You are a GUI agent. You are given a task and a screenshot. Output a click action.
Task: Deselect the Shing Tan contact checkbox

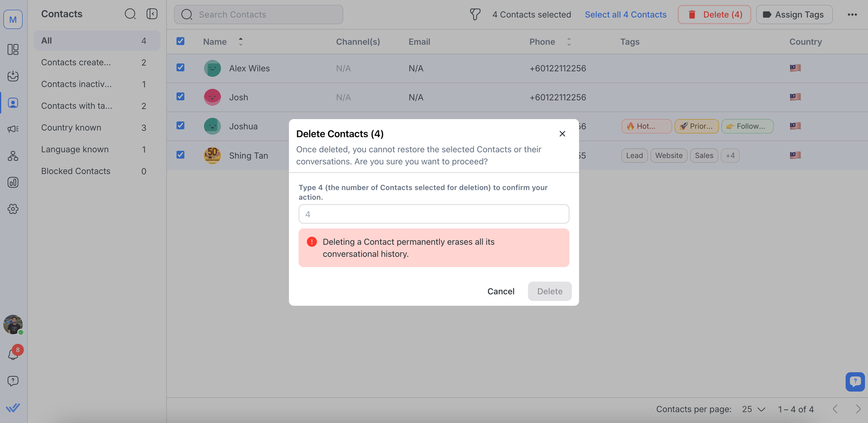(x=181, y=155)
